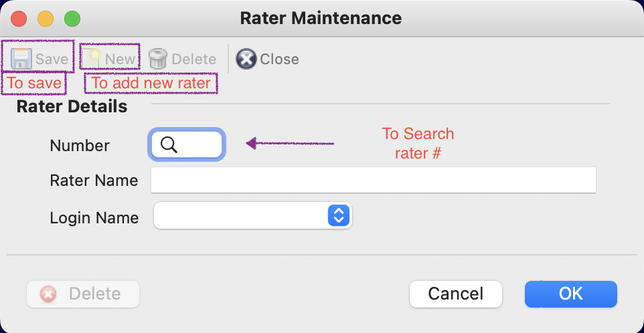644x333 pixels.
Task: Click the magnifying glass in Number field
Action: (x=169, y=144)
